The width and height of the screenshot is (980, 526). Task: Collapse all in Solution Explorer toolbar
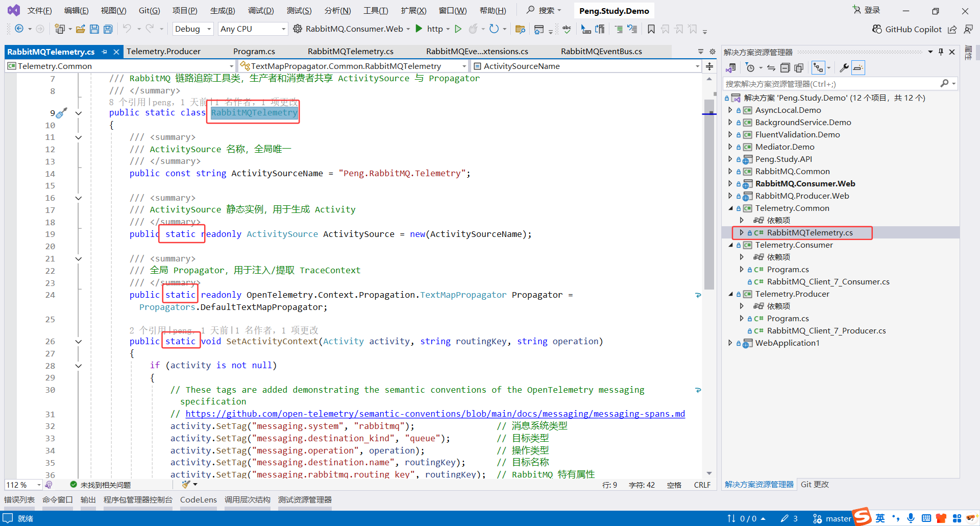coord(785,68)
